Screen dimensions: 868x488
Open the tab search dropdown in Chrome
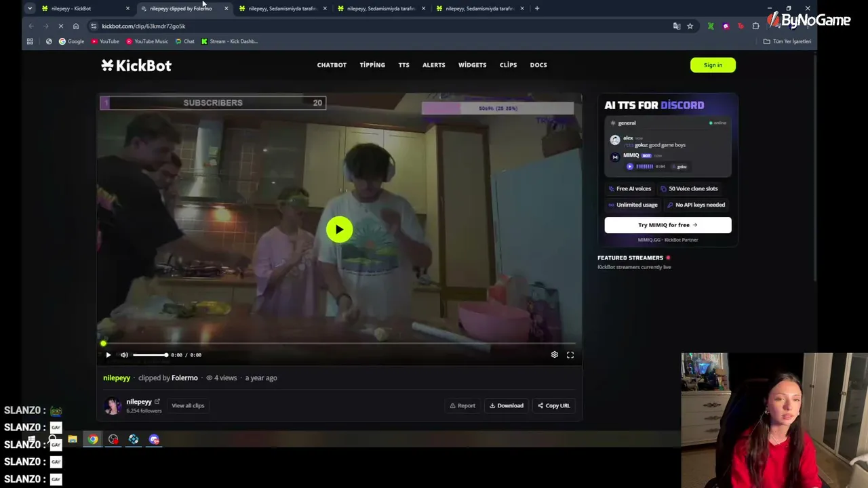click(x=30, y=8)
